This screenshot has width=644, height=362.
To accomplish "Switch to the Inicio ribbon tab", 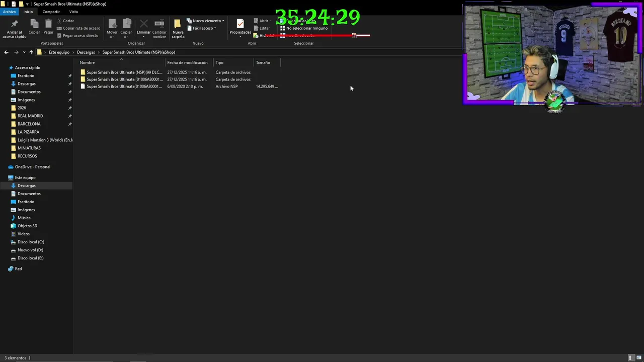I will click(x=28, y=12).
